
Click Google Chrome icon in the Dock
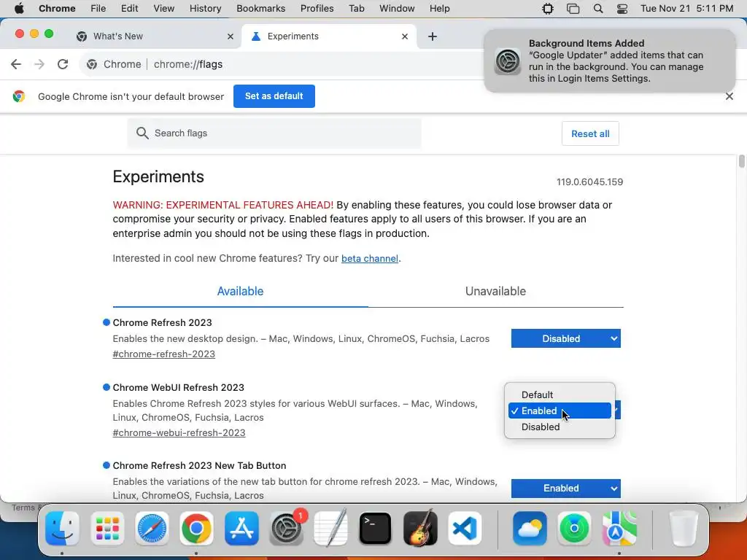coord(196,528)
